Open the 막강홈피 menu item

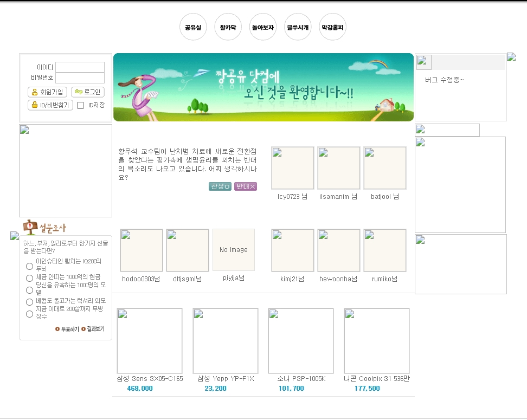tap(332, 27)
